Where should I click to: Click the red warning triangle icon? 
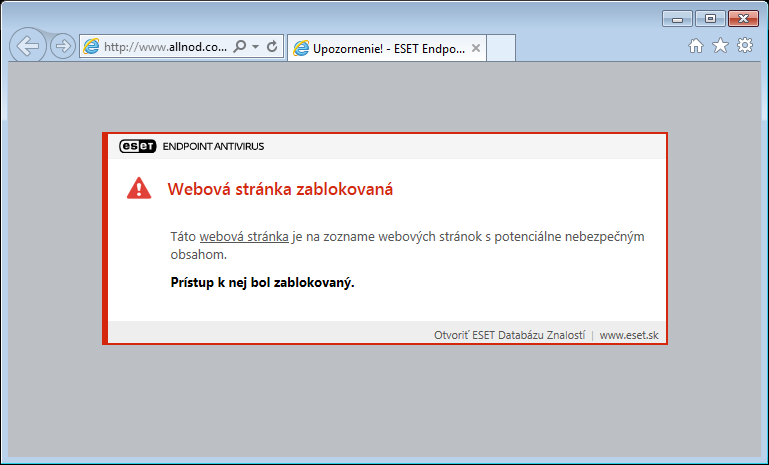click(139, 188)
